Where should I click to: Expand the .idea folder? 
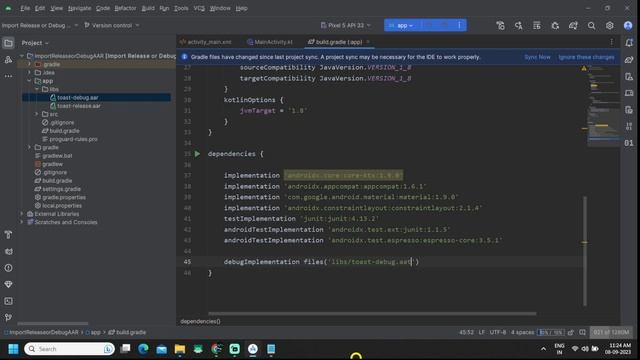point(29,72)
